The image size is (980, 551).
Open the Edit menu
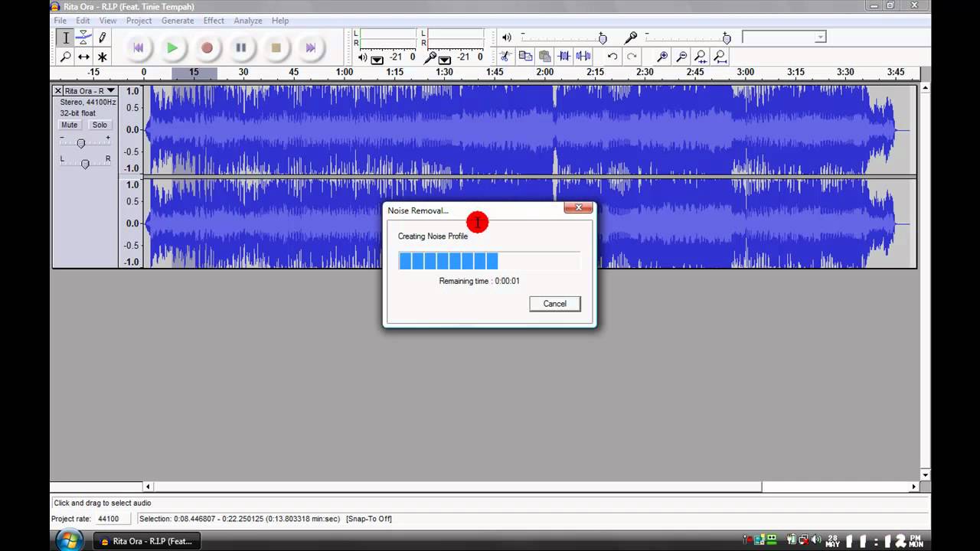[x=83, y=21]
